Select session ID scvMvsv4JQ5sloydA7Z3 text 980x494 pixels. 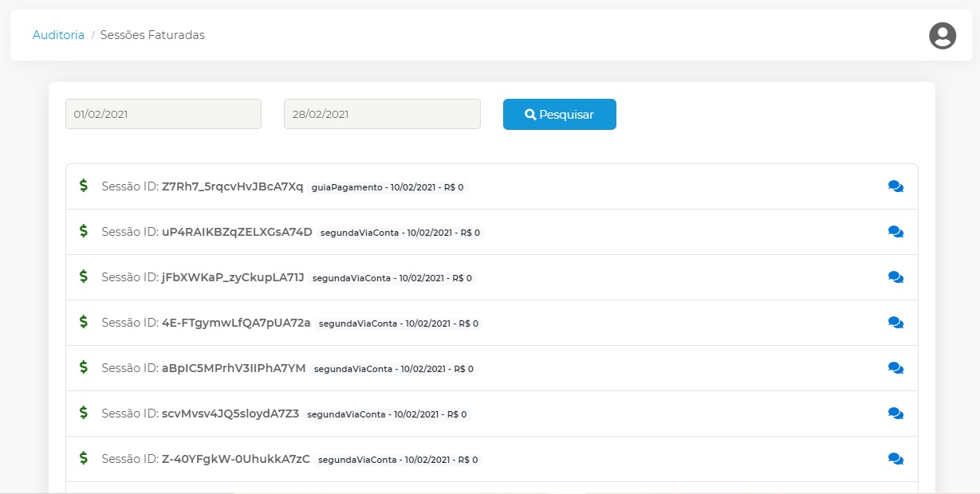(230, 414)
